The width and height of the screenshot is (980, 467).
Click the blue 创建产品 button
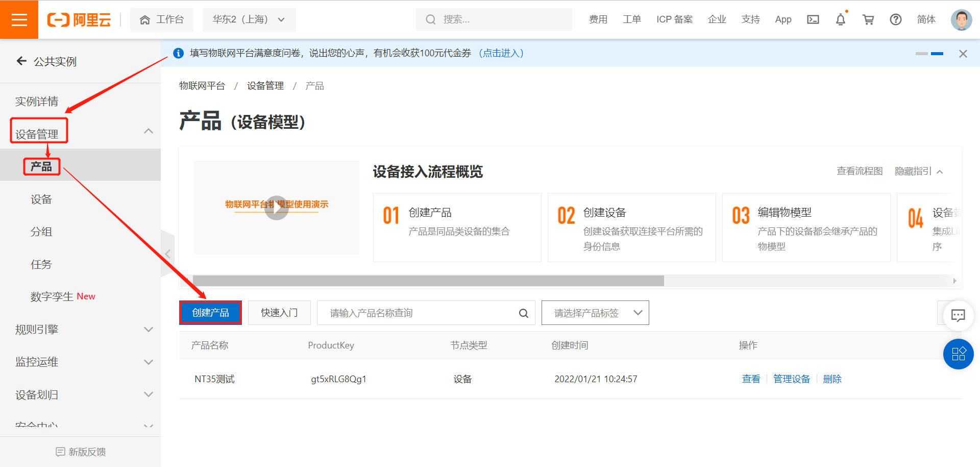(210, 313)
